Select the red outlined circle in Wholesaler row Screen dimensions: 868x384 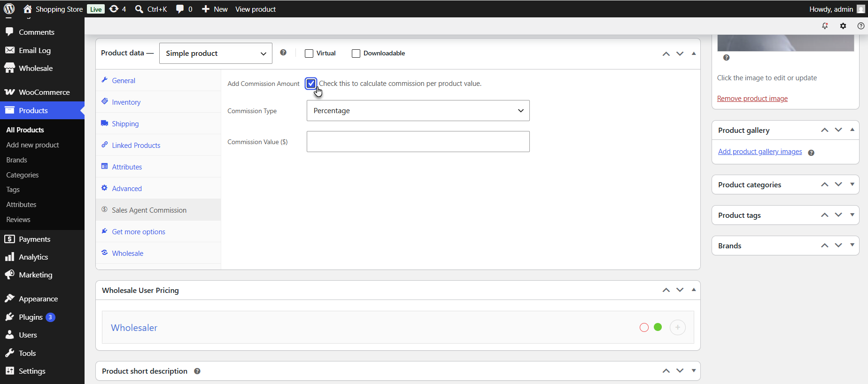pos(644,327)
